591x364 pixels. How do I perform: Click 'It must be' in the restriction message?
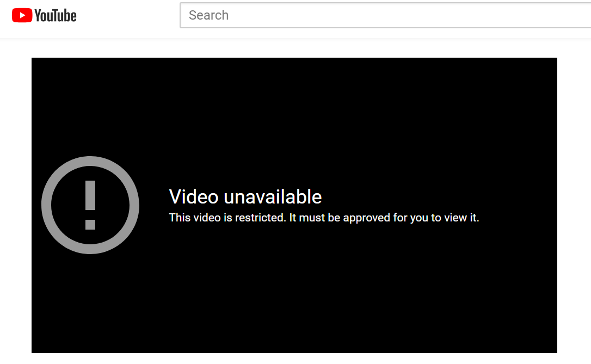pos(315,218)
